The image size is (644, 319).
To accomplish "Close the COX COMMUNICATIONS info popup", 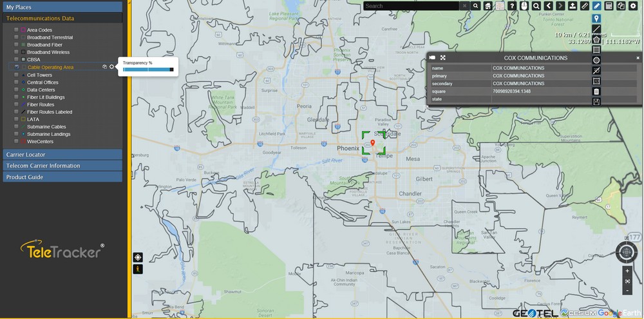I will [638, 58].
